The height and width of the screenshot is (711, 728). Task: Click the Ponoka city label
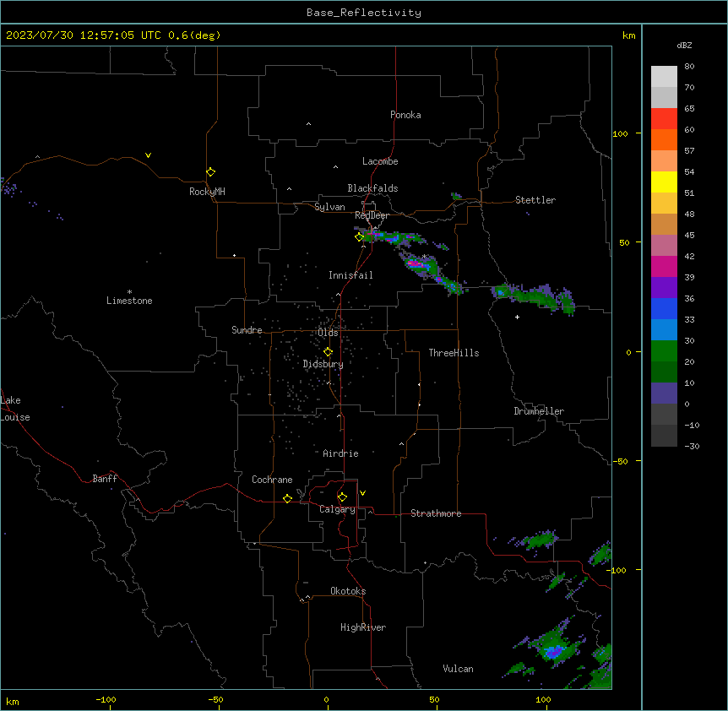(x=405, y=115)
